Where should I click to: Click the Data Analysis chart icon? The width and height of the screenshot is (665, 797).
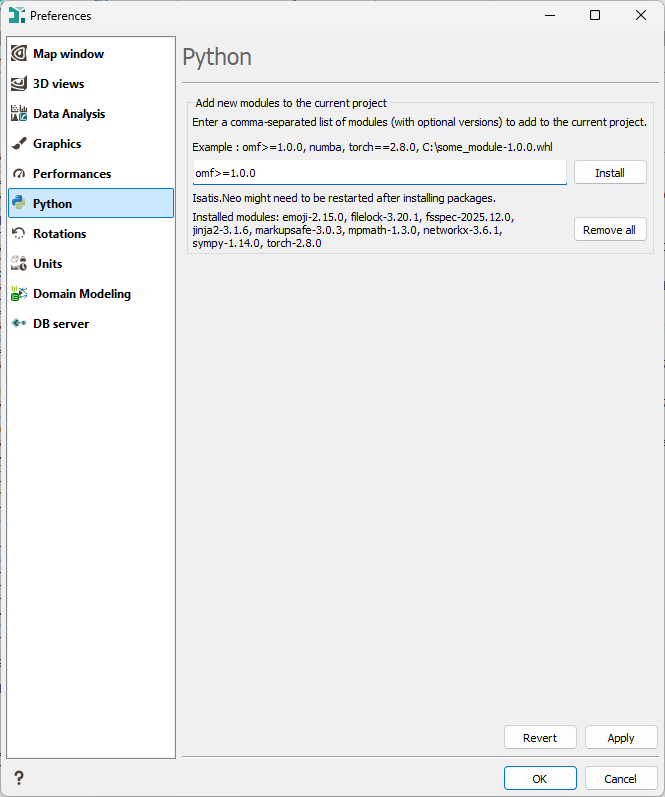(x=18, y=114)
